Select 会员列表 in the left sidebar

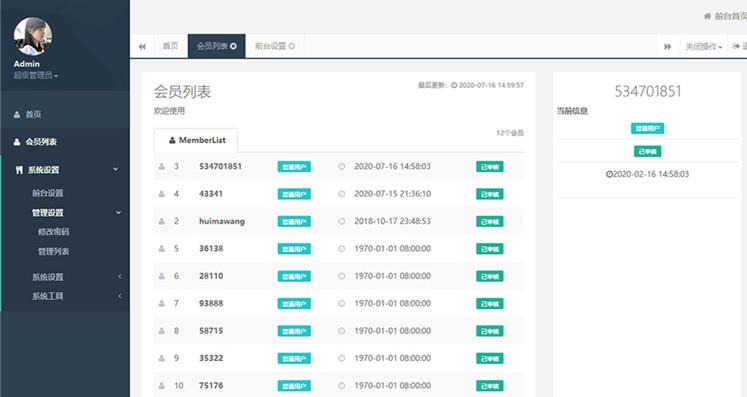point(41,142)
